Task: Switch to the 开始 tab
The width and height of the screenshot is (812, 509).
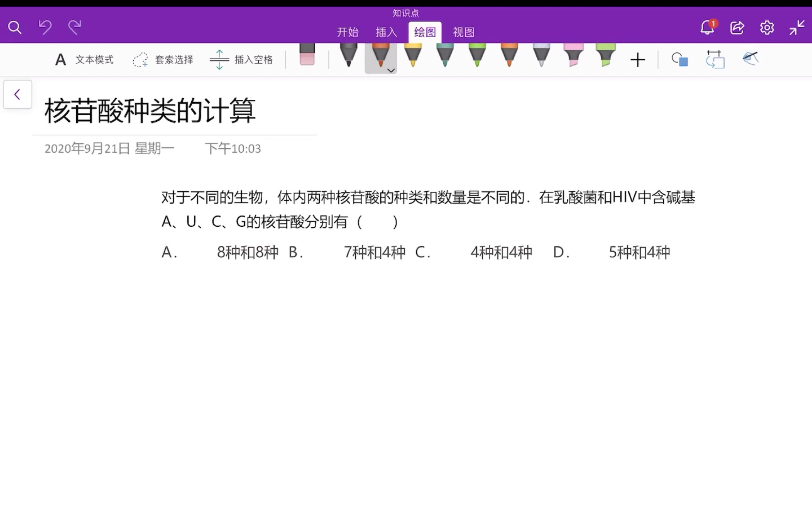Action: point(347,32)
